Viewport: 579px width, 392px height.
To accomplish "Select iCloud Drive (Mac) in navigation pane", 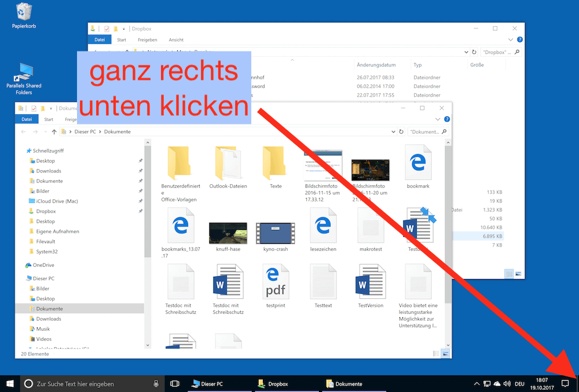I will click(57, 201).
